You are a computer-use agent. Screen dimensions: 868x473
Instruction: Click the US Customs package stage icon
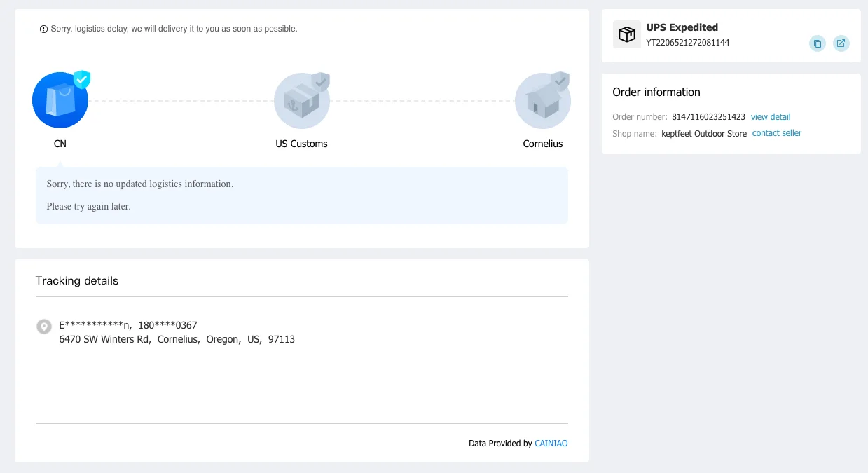pos(301,101)
